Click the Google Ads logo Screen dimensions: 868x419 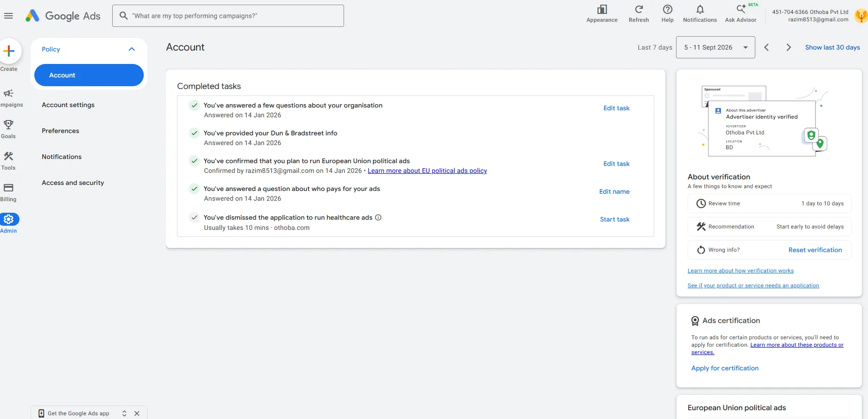[x=63, y=16]
